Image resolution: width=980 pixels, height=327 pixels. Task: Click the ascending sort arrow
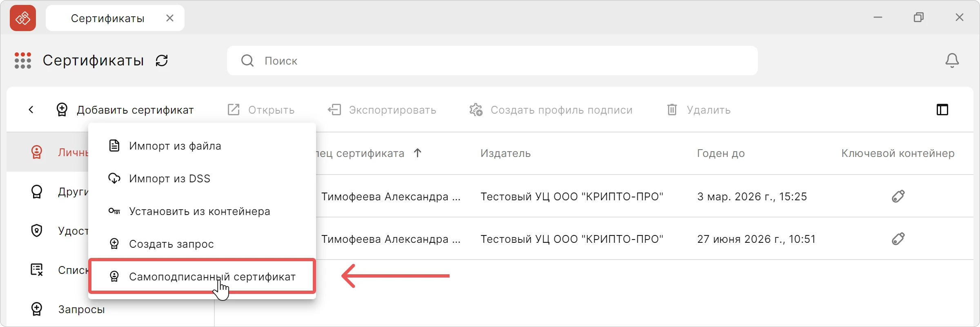point(417,153)
